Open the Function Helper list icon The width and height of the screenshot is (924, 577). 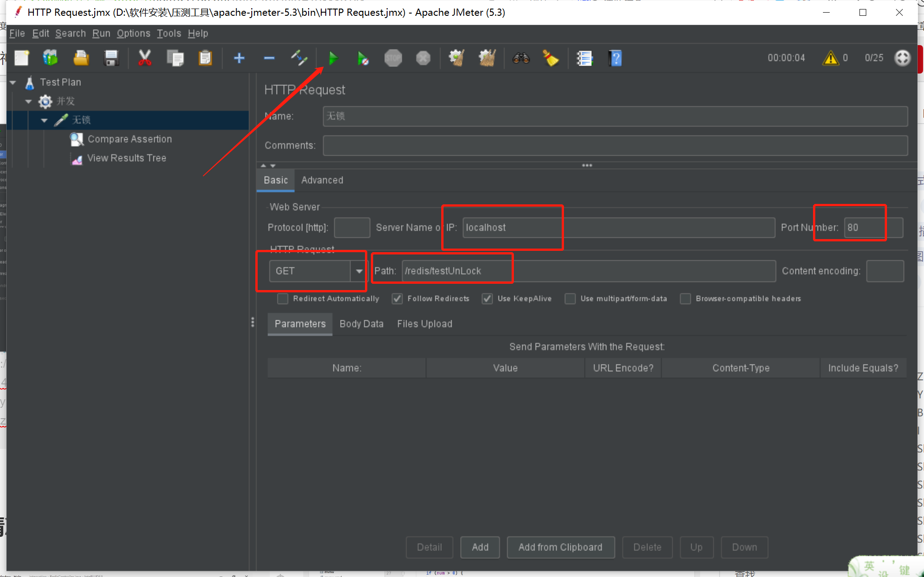(x=585, y=58)
